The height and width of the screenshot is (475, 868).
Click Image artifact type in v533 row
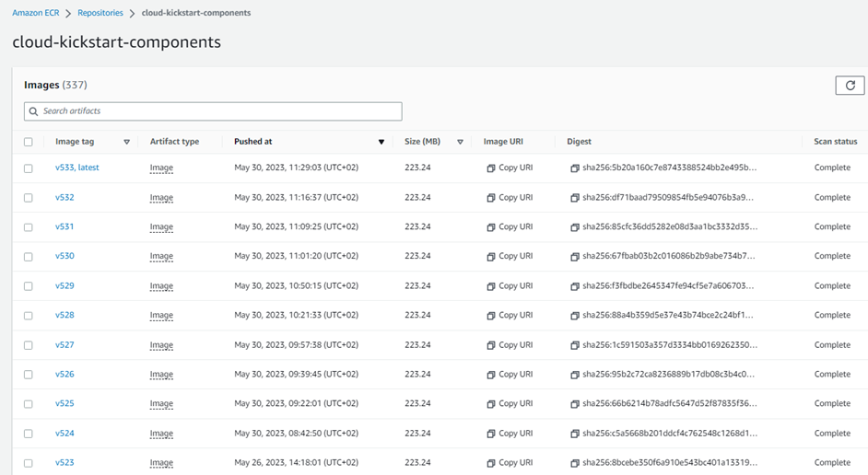[x=161, y=168]
